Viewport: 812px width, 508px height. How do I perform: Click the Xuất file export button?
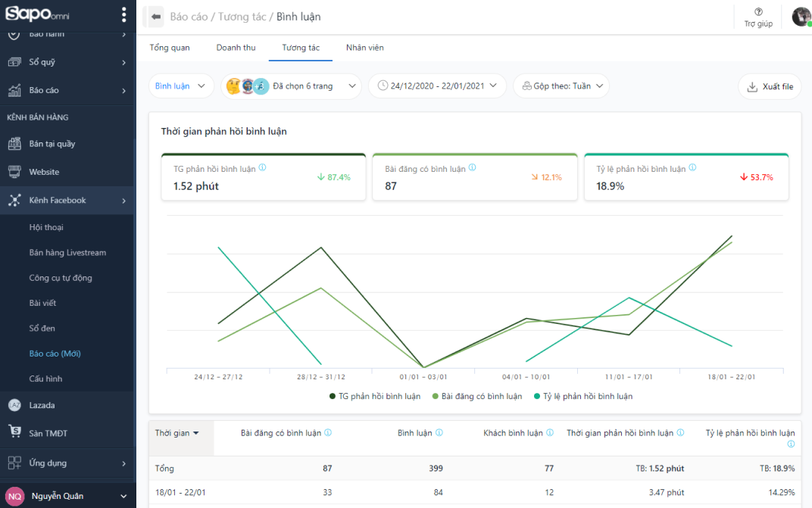tap(770, 86)
